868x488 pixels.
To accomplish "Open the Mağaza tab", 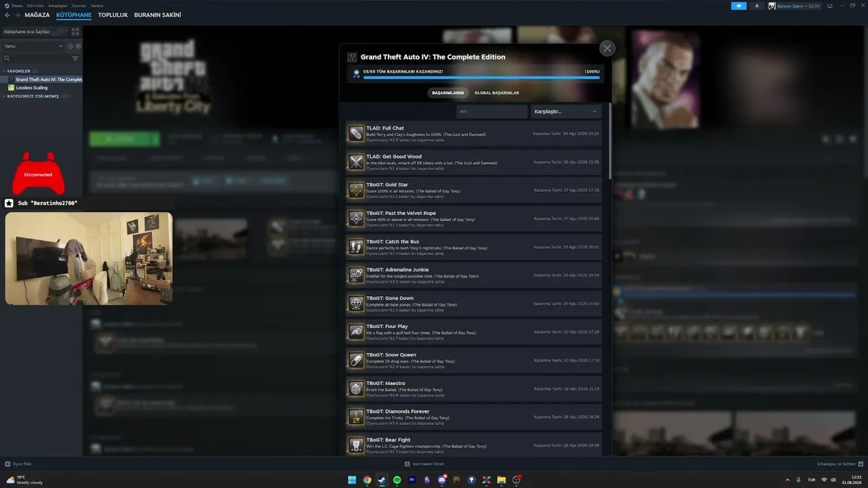I will (x=37, y=15).
